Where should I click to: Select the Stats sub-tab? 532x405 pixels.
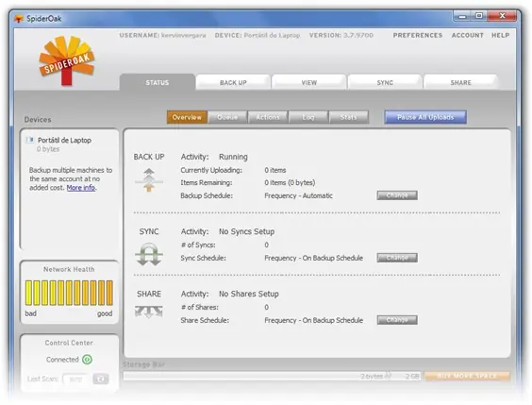pyautogui.click(x=348, y=117)
